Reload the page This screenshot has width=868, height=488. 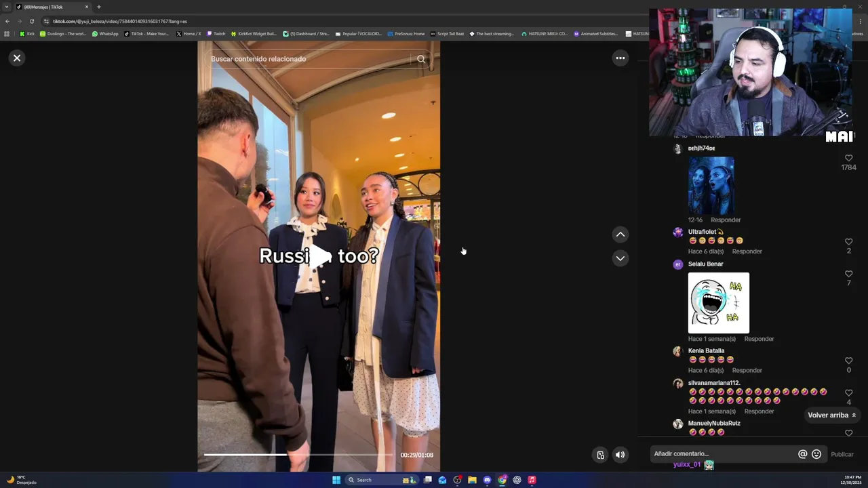(x=31, y=21)
